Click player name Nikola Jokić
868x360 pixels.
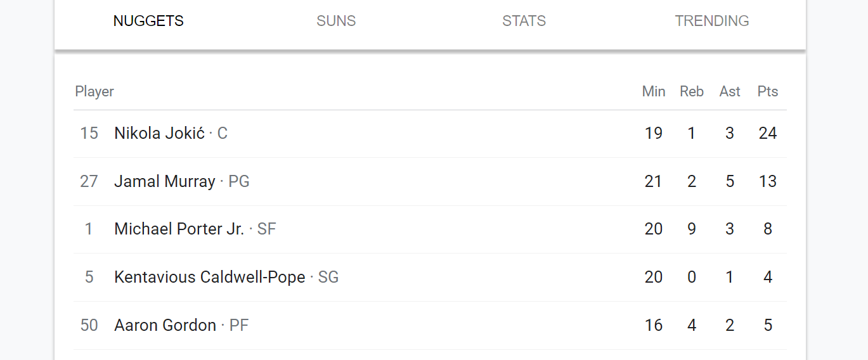(159, 133)
